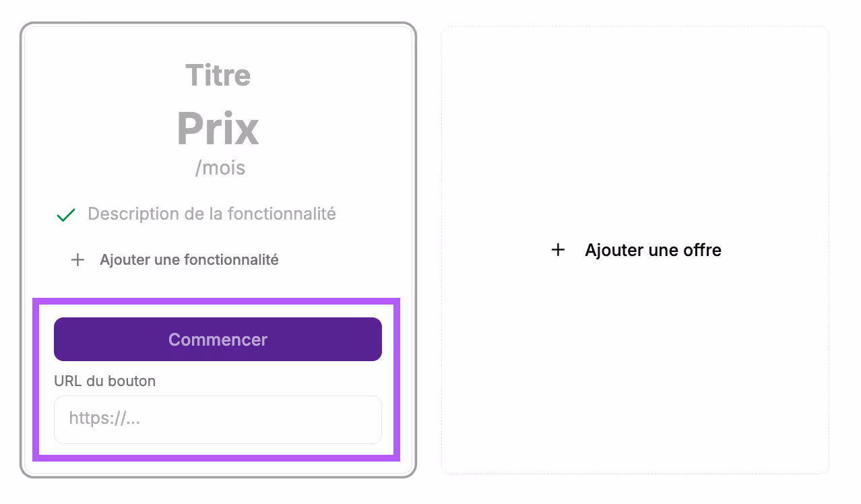Image resolution: width=861 pixels, height=504 pixels.
Task: Select the purple highlighted button section
Action: pos(217,378)
